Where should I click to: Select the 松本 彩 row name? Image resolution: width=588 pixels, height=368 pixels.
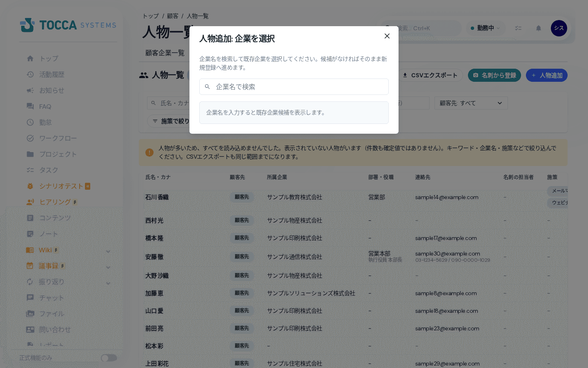click(x=154, y=346)
